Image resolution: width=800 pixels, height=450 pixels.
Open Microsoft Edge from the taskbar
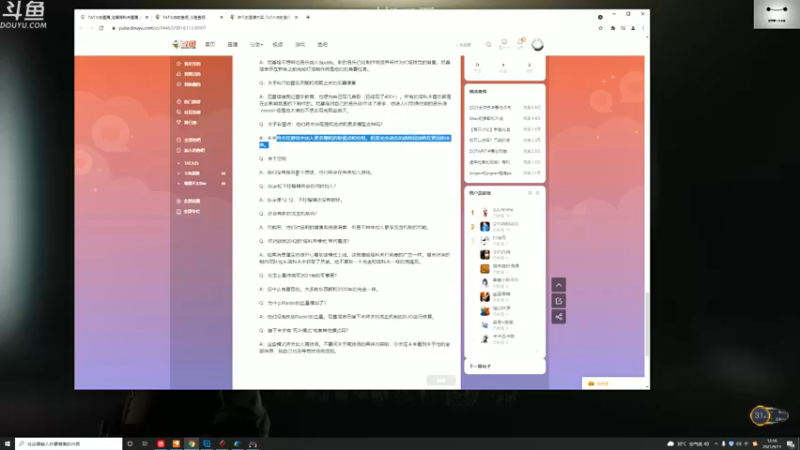237,444
